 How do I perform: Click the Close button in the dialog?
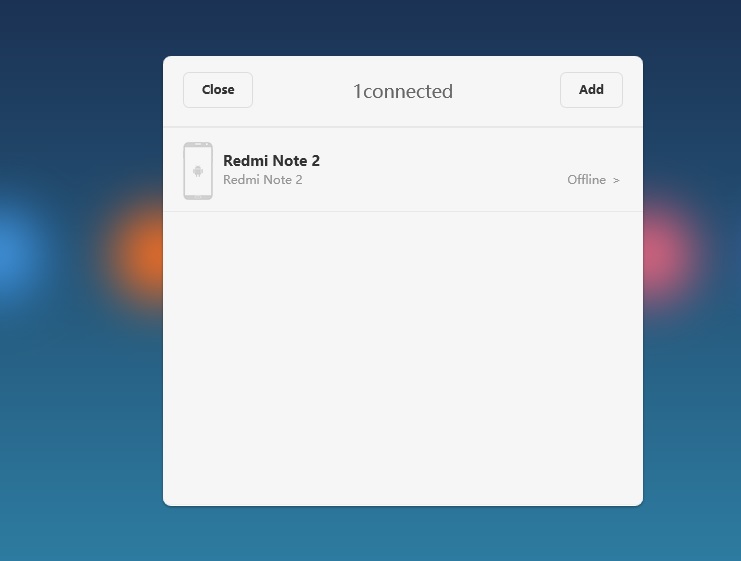218,90
